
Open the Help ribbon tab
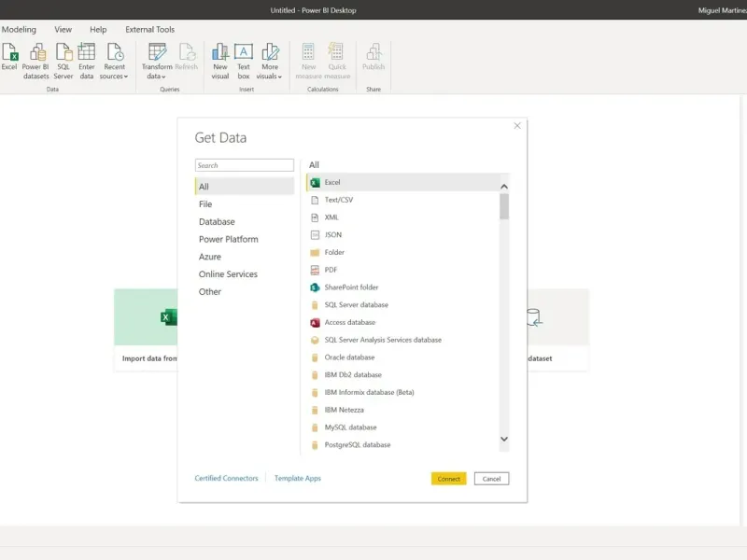tap(98, 30)
